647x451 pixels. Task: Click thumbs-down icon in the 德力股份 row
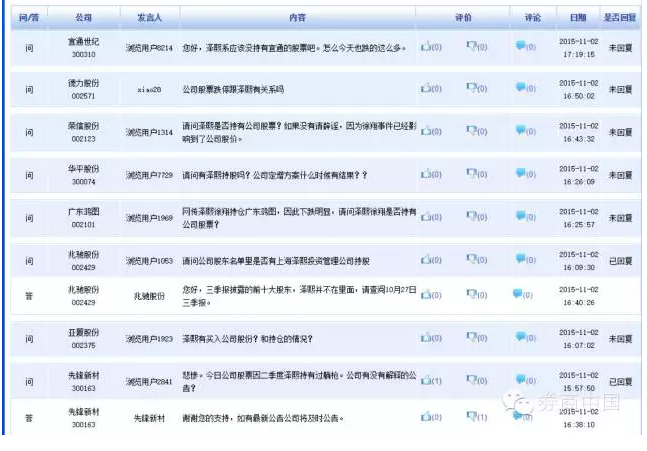pos(471,89)
